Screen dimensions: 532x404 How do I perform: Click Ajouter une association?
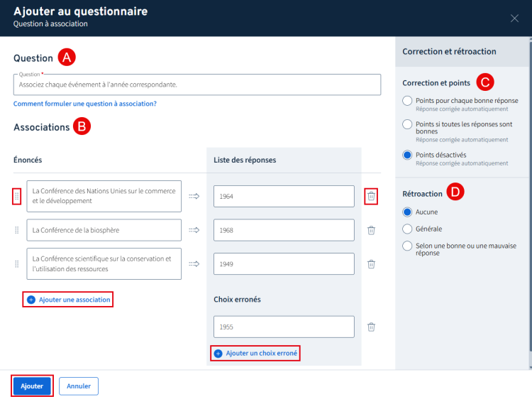[x=69, y=300]
